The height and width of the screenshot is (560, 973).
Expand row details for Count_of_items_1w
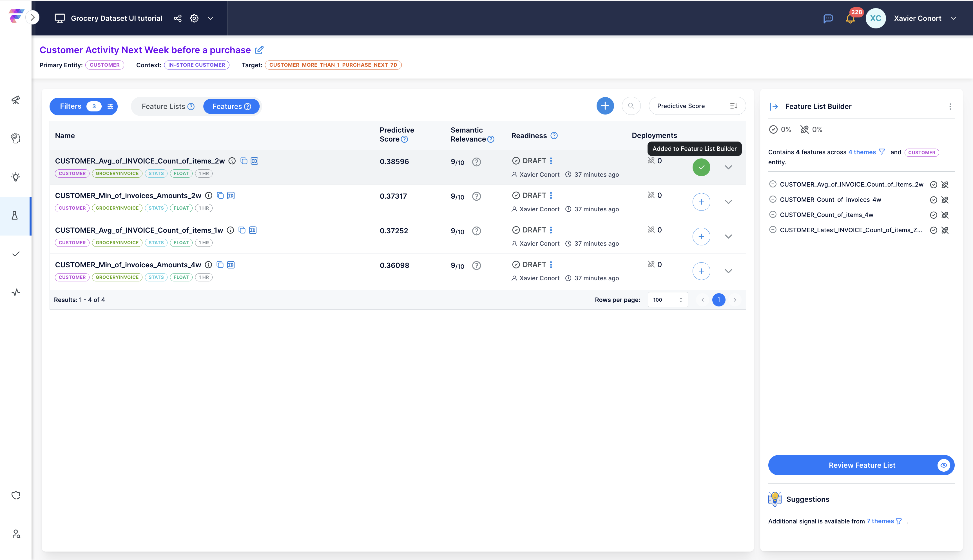pyautogui.click(x=728, y=237)
